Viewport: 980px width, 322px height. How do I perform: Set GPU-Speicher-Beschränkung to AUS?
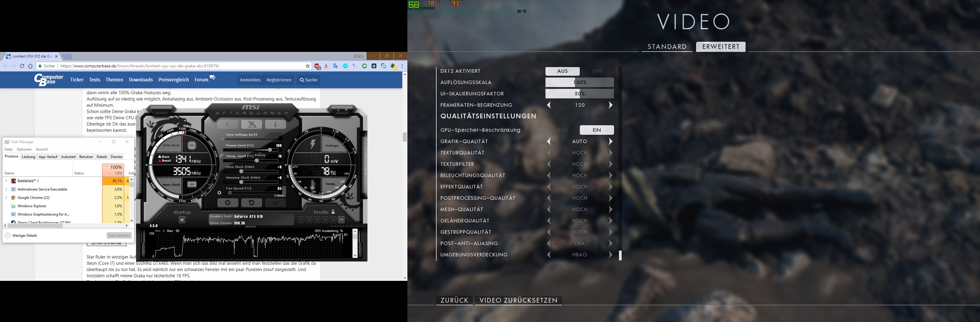pos(562,130)
